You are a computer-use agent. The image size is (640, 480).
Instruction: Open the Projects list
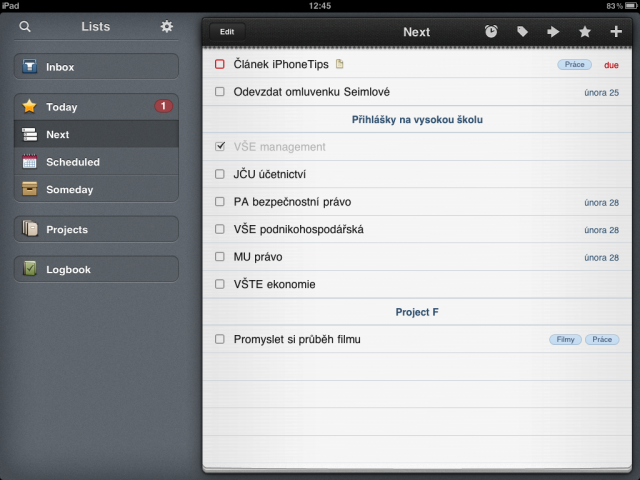coord(96,229)
